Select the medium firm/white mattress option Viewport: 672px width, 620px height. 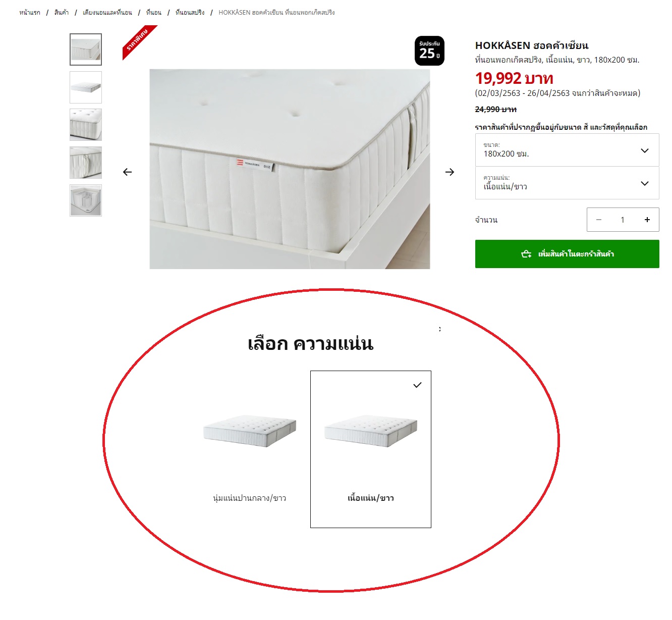point(250,449)
